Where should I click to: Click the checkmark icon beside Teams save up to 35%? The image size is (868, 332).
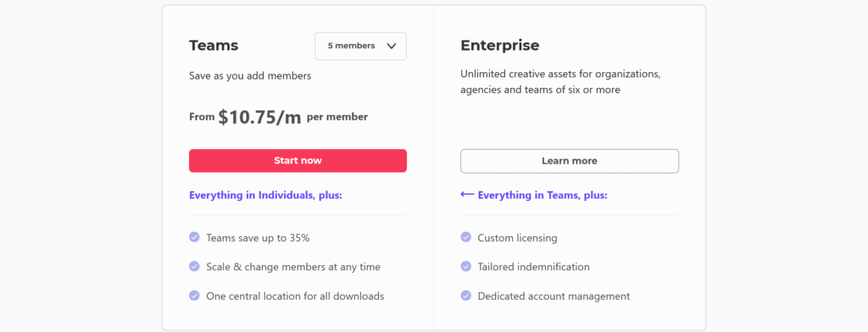click(x=194, y=237)
